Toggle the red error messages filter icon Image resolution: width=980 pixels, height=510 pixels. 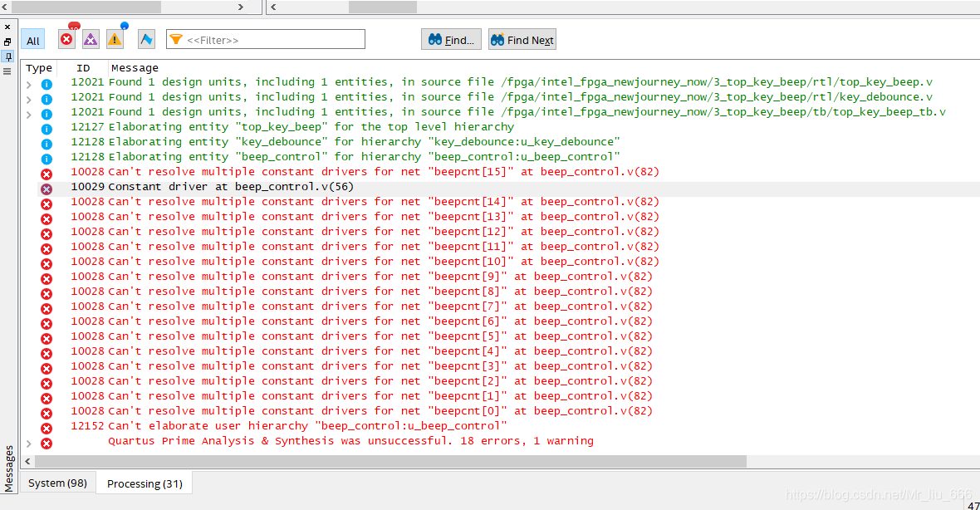[x=66, y=37]
